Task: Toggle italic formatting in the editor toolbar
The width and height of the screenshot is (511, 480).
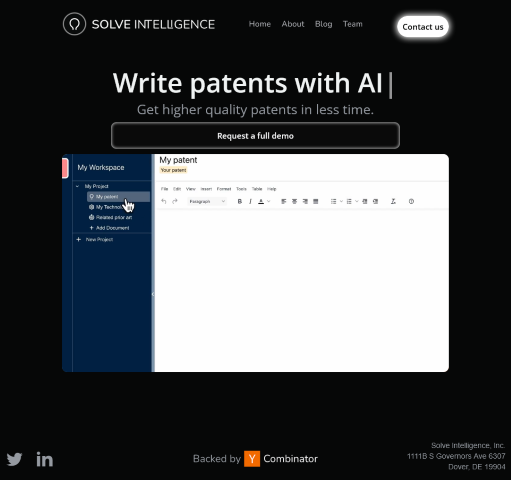Action: (250, 201)
